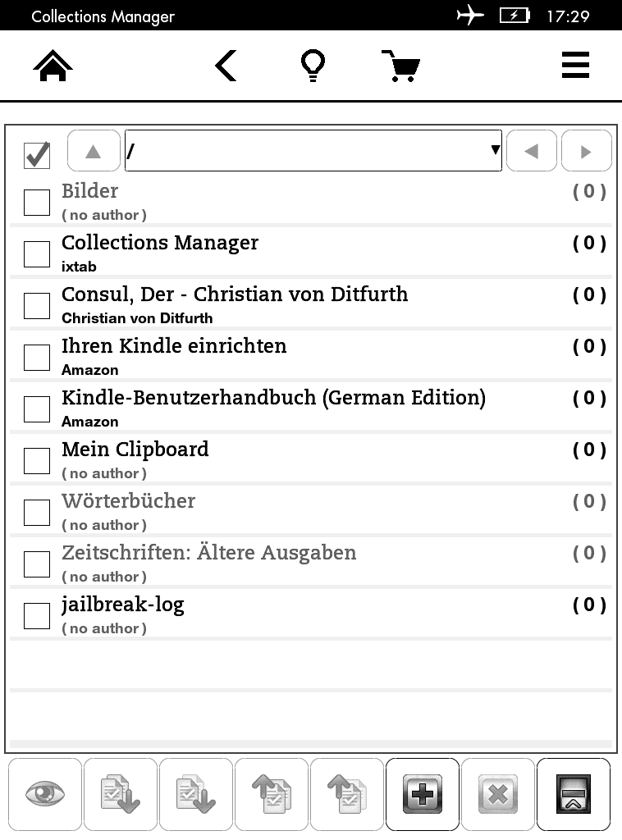This screenshot has height=840, width=622.
Task: Click the eye visibility filter button
Action: point(45,794)
